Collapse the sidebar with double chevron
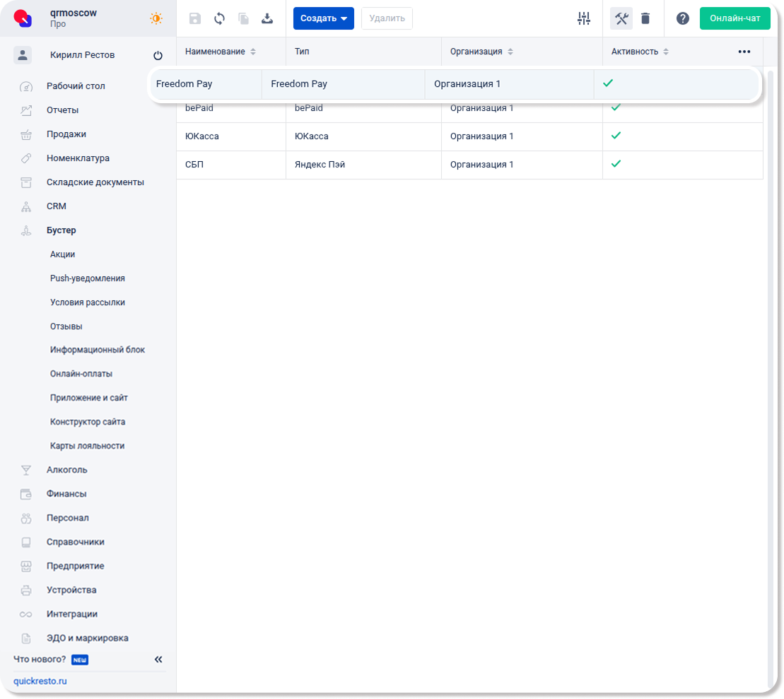Screen dimensions: 784x699 click(x=158, y=659)
